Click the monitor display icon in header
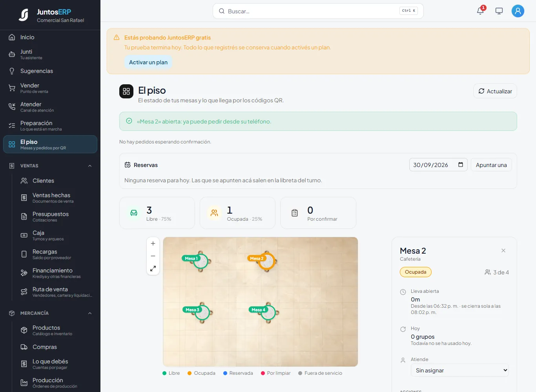 499,11
